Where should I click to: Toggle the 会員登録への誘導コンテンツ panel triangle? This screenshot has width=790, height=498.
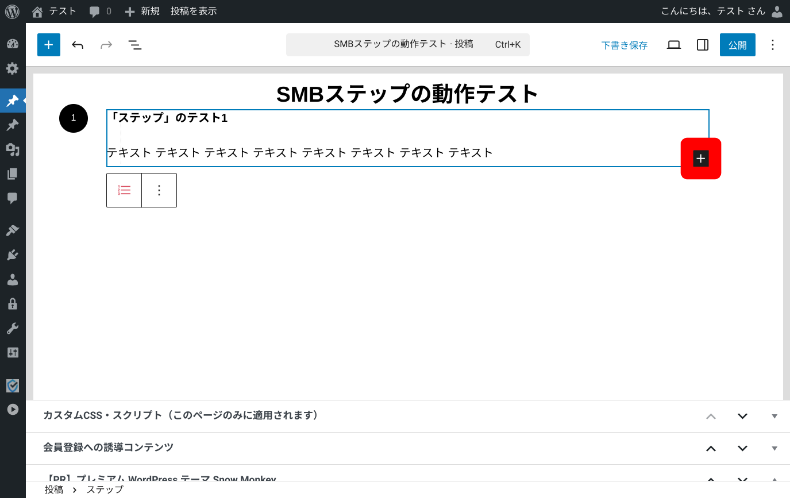(774, 448)
